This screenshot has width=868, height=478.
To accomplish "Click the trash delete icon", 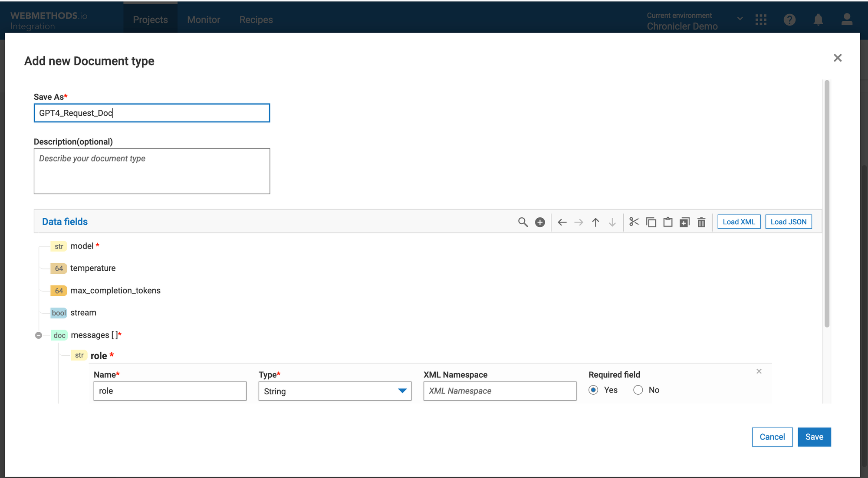I will (701, 222).
